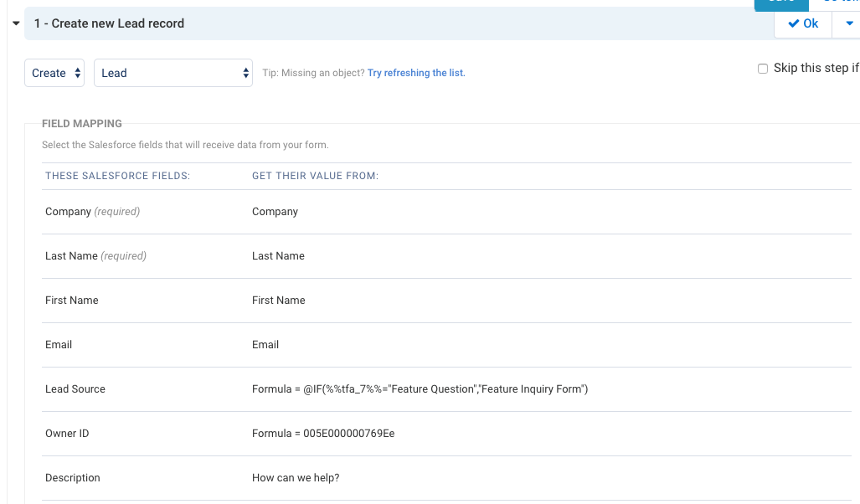Click the 'GET THEIR VALUE FROM:' column header
The width and height of the screenshot is (860, 504).
tap(316, 176)
